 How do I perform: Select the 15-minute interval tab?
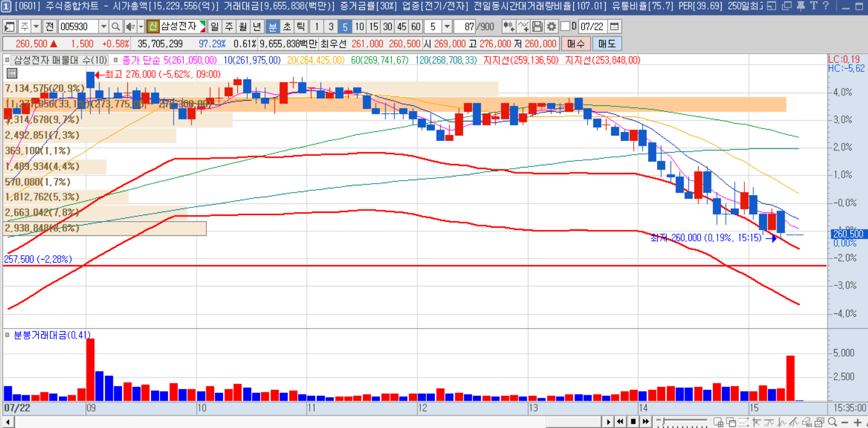pyautogui.click(x=373, y=27)
